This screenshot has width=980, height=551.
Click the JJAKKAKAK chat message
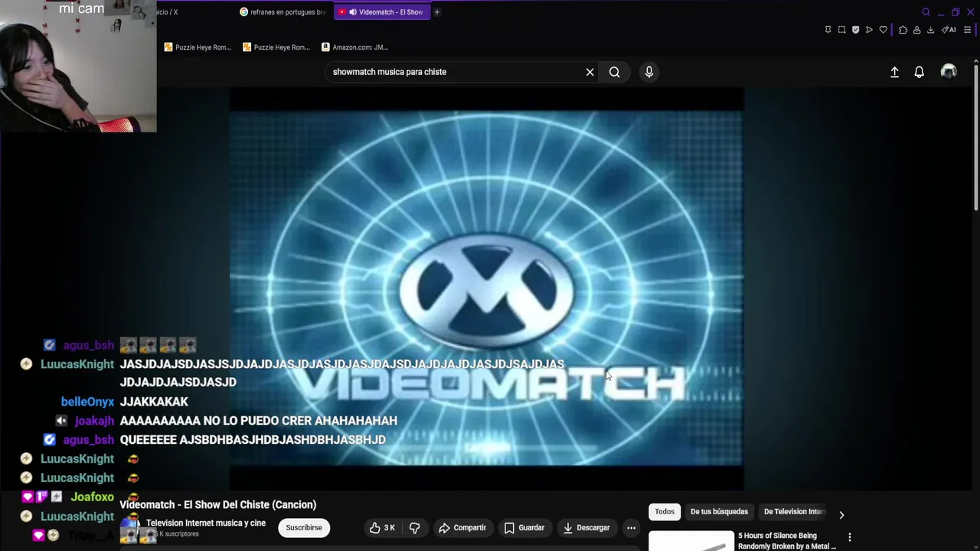[x=154, y=402]
